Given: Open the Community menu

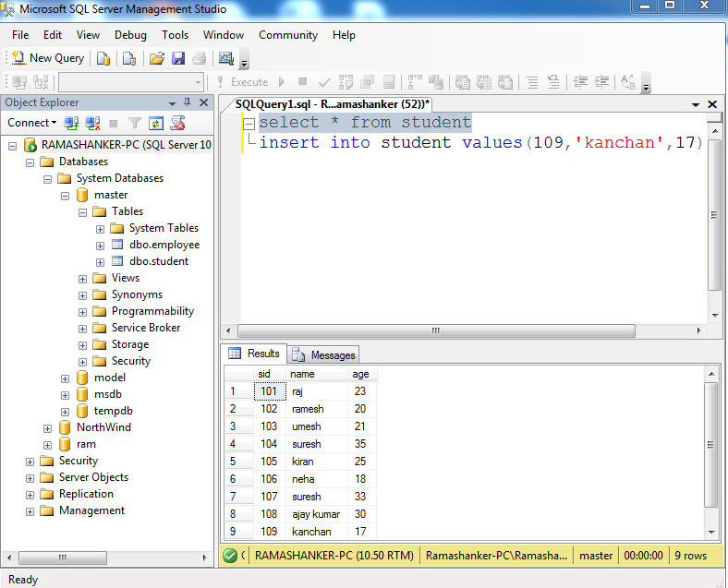Looking at the screenshot, I should coord(288,35).
